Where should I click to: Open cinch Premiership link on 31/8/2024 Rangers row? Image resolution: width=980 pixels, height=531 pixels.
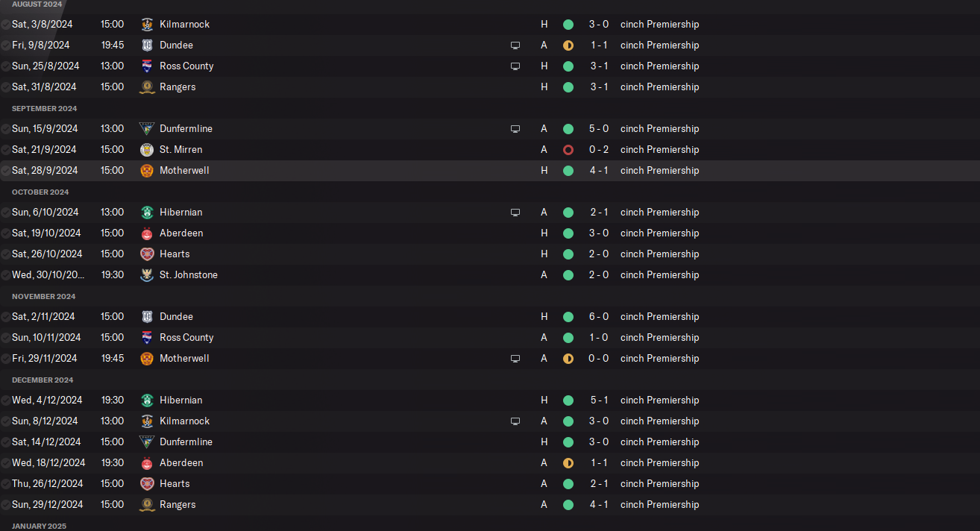659,87
